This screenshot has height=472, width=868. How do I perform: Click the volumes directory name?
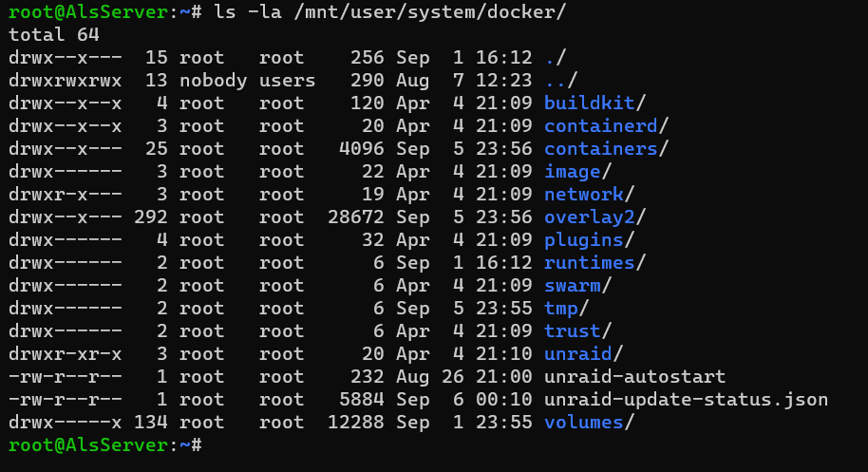pos(583,423)
